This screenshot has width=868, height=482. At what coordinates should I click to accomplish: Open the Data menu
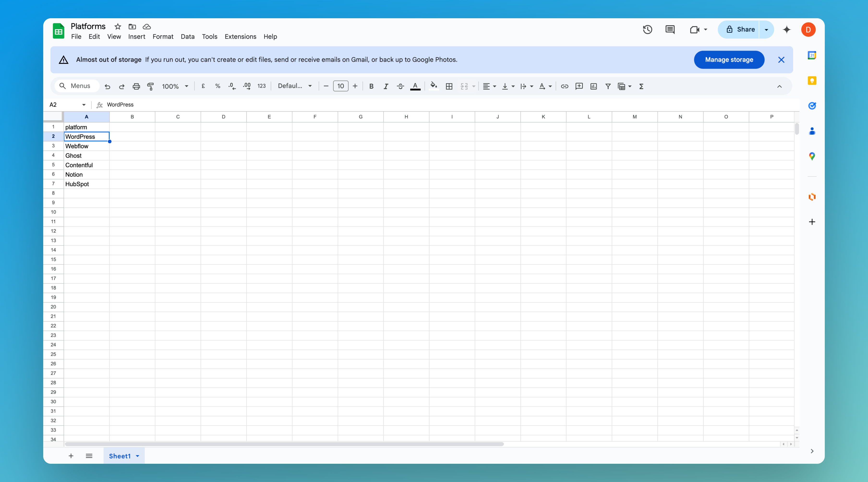[x=187, y=36]
